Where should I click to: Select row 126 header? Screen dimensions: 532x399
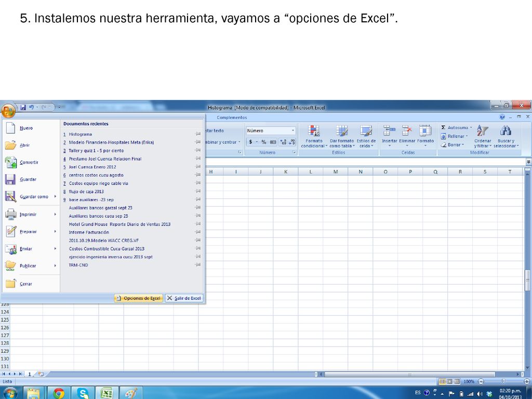click(x=5, y=328)
